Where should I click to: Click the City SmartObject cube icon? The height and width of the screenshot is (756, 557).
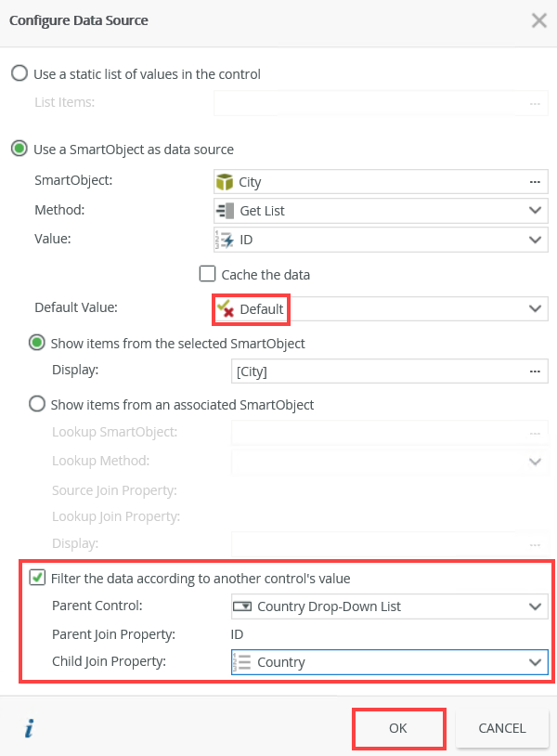pyautogui.click(x=224, y=182)
